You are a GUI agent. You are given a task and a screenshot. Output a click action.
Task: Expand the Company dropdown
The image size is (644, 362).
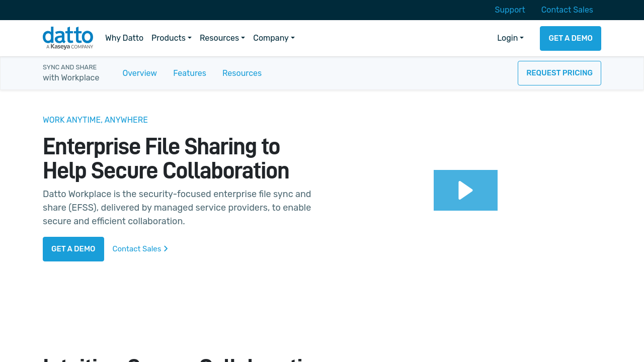274,38
